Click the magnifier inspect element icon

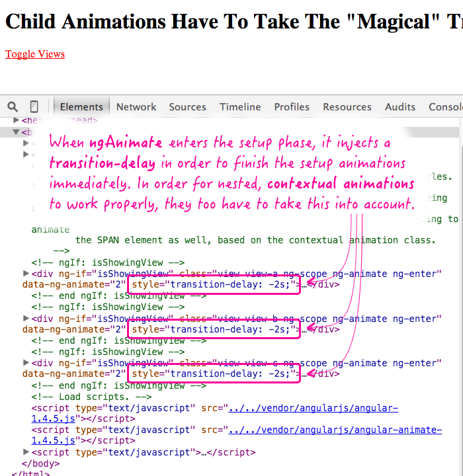[x=13, y=106]
